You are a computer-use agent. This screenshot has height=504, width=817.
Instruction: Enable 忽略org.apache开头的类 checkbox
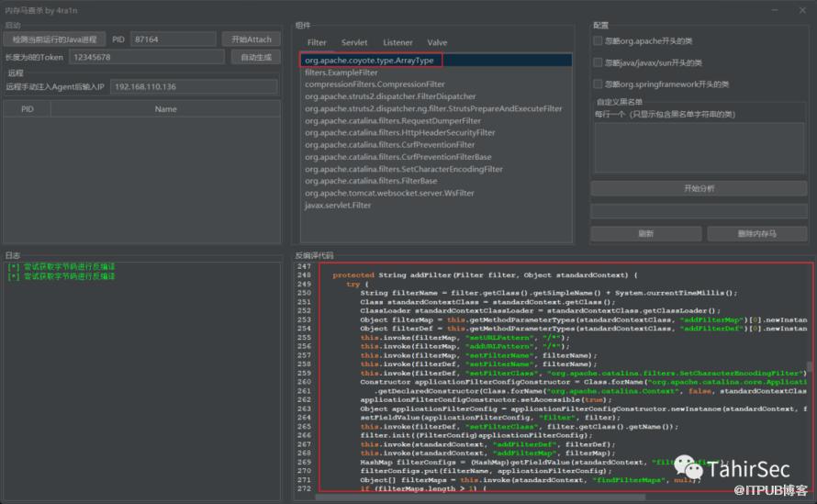click(x=599, y=41)
